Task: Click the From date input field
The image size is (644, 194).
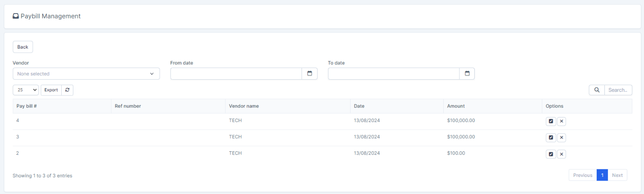Action: click(x=236, y=73)
